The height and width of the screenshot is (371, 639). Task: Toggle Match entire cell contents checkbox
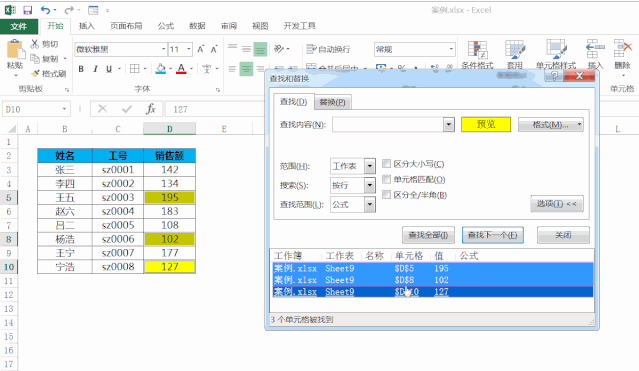386,179
